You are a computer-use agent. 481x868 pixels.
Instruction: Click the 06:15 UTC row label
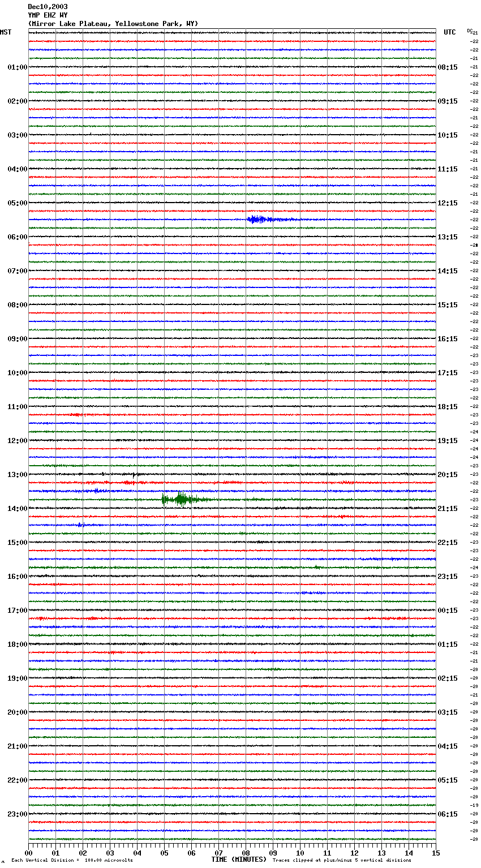tap(448, 814)
